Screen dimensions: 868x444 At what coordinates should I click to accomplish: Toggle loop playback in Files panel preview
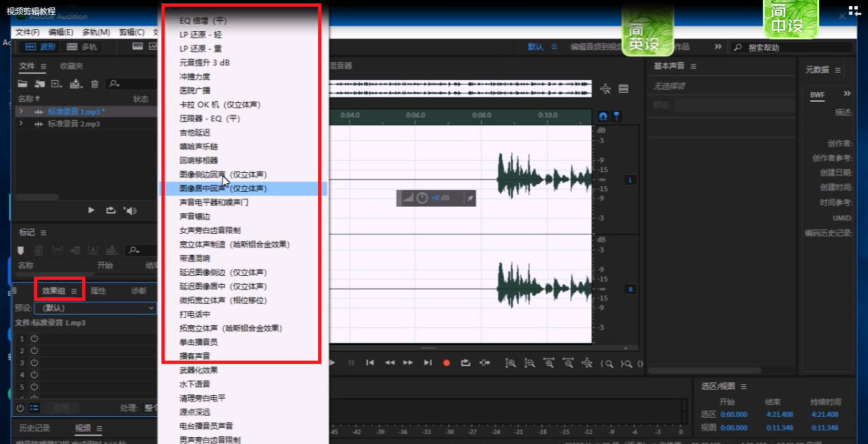click(x=111, y=211)
